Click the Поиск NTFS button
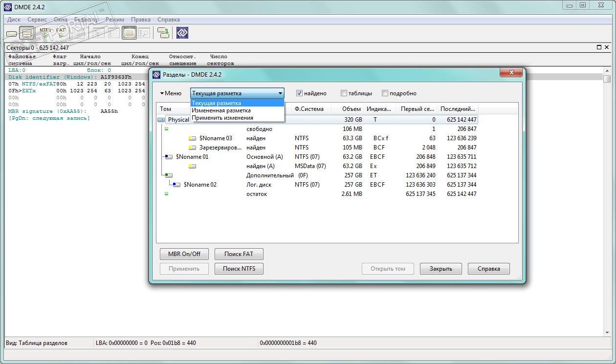Screen dimensions: 616x364 (x=239, y=269)
